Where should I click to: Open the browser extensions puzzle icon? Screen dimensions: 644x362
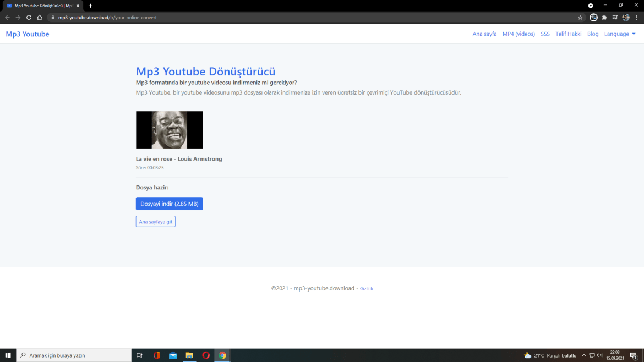(604, 17)
